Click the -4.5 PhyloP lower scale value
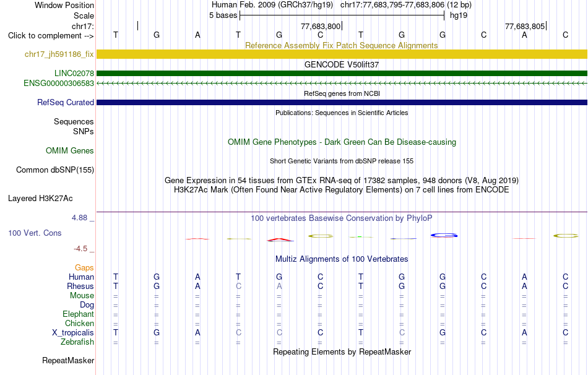Screen dimensions: 588x375 (x=80, y=249)
